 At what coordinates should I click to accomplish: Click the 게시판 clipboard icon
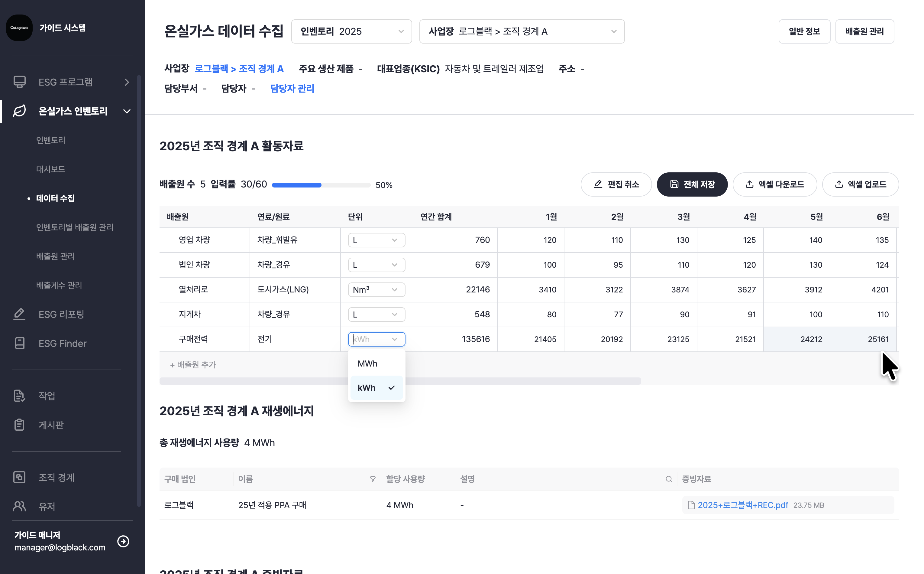[19, 424]
